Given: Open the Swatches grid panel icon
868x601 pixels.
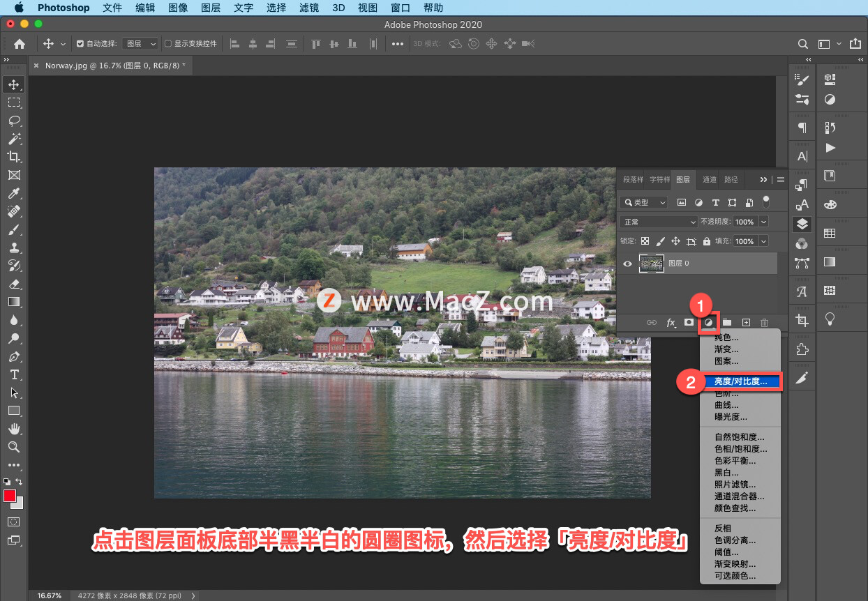Looking at the screenshot, I should click(830, 234).
